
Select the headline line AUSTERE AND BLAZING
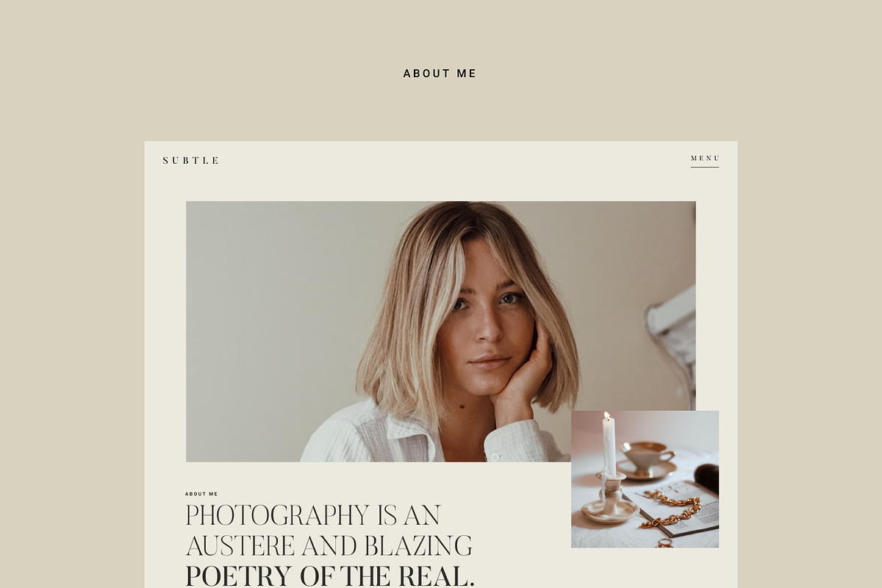(329, 546)
